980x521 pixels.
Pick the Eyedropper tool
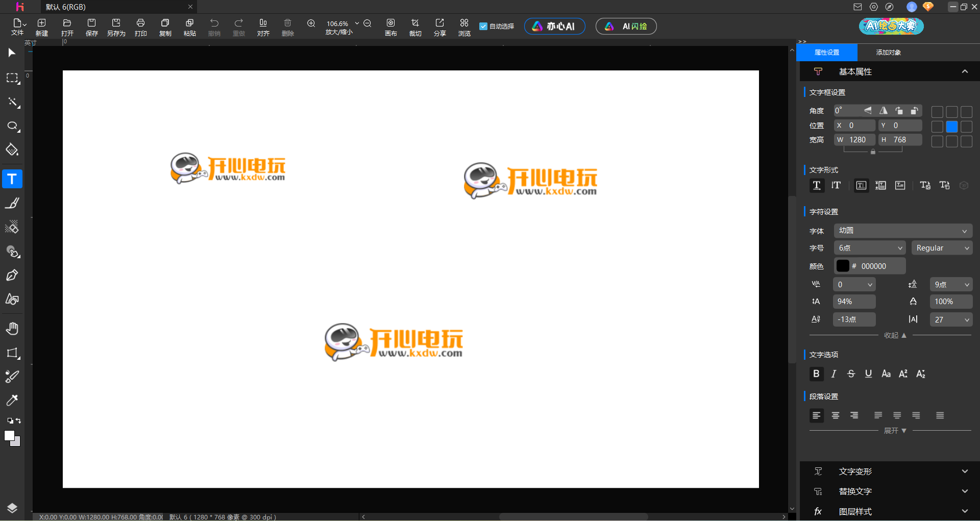coord(12,400)
